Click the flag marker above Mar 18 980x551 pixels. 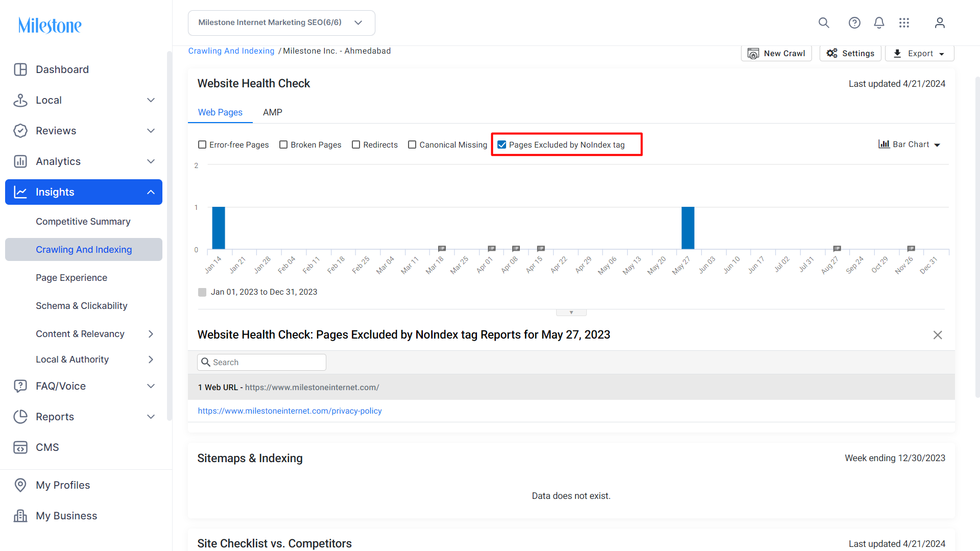442,249
